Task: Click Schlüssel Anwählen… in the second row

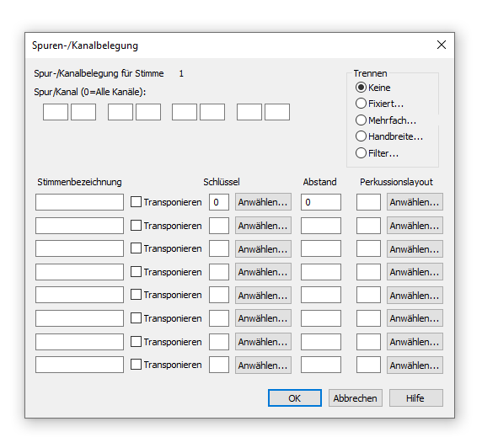Action: tap(263, 225)
